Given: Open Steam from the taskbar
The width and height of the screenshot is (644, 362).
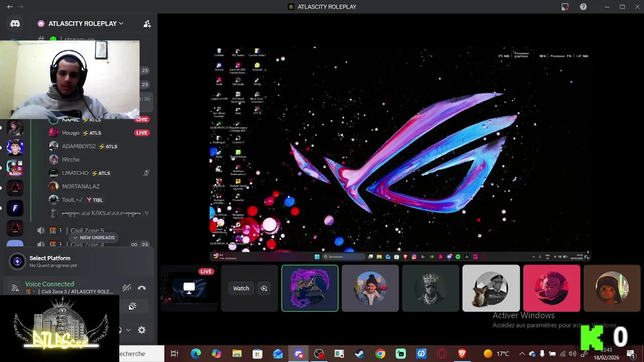Looking at the screenshot, I should [360, 353].
